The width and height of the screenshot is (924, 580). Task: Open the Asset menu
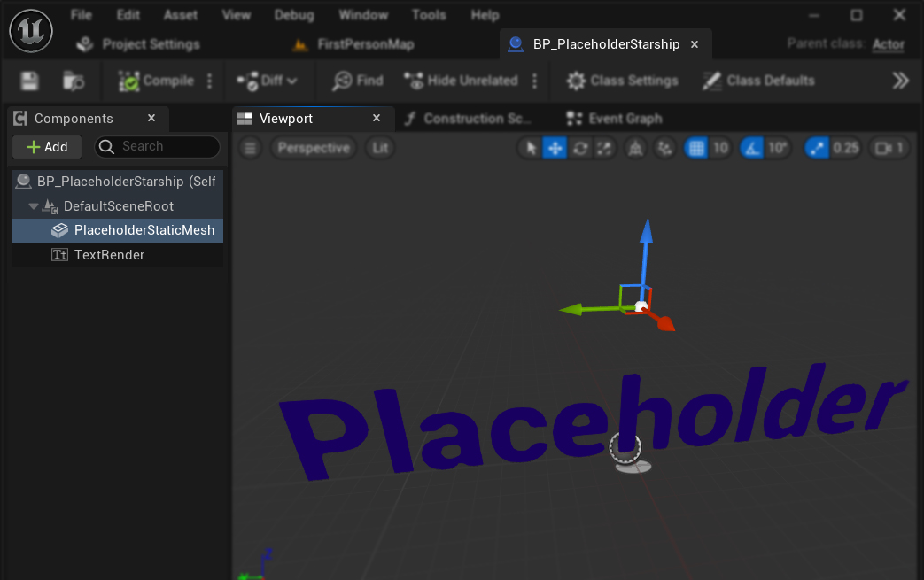coord(181,15)
